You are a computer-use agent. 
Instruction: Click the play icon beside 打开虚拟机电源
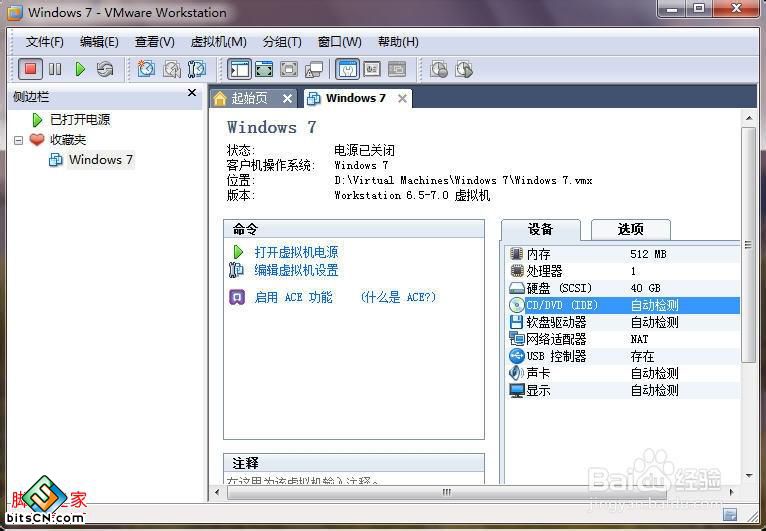pos(238,252)
